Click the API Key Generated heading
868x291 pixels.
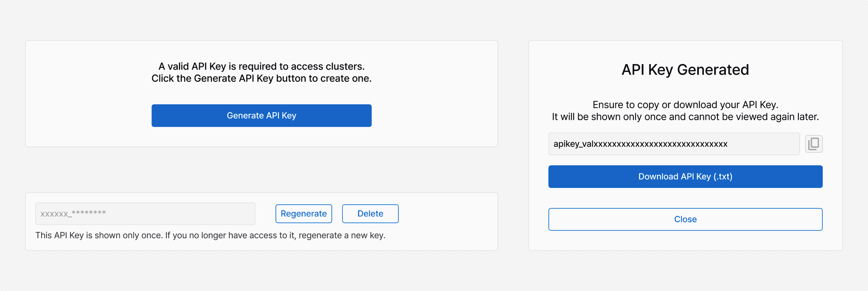coord(685,70)
